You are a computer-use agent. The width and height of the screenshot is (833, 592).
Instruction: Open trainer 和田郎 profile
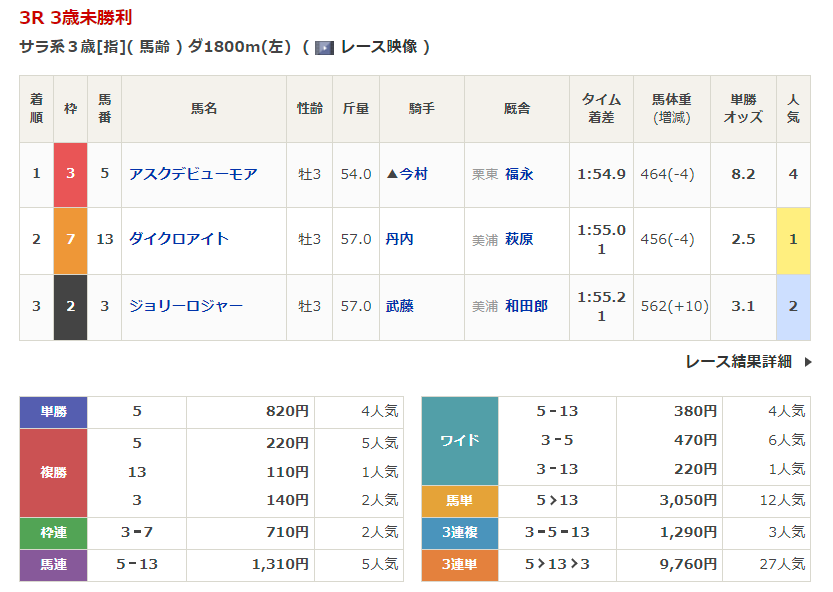point(526,306)
